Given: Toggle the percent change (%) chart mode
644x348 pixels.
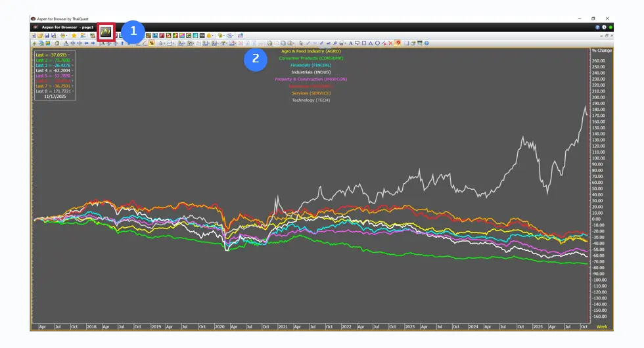Looking at the screenshot, I should [x=152, y=43].
